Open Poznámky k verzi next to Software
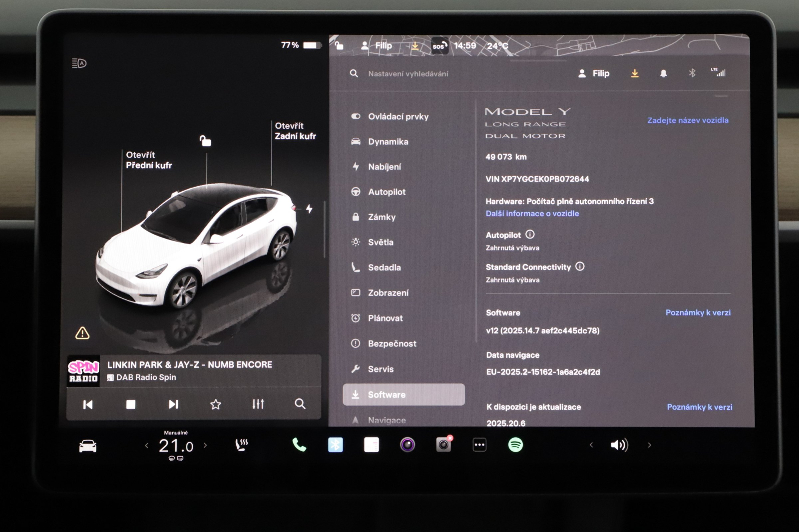The height and width of the screenshot is (532, 799). click(x=698, y=313)
